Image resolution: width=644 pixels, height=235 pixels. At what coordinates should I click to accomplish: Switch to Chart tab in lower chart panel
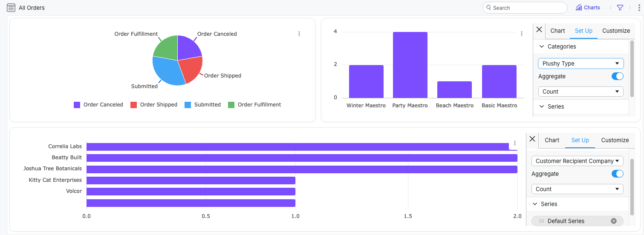pos(552,140)
